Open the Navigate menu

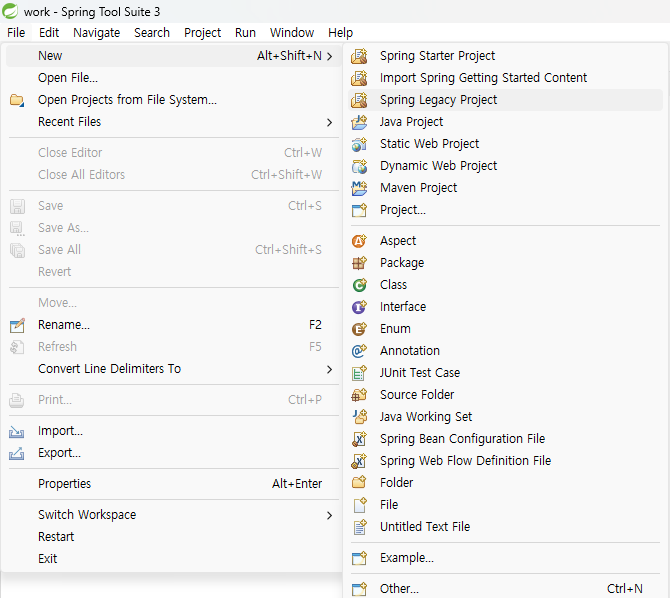point(97,33)
